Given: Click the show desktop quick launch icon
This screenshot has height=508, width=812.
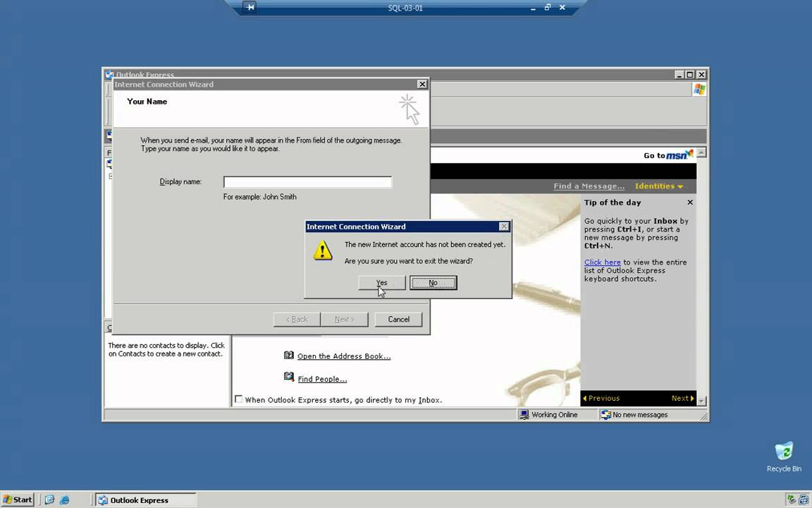Looking at the screenshot, I should coord(49,500).
